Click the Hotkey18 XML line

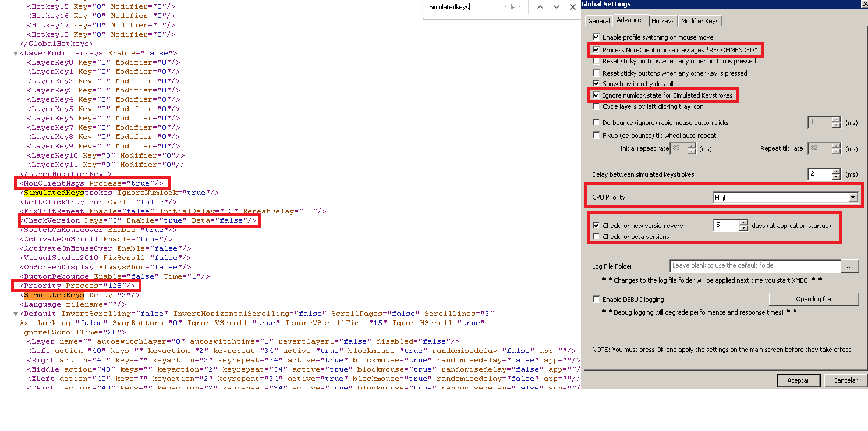(x=101, y=34)
